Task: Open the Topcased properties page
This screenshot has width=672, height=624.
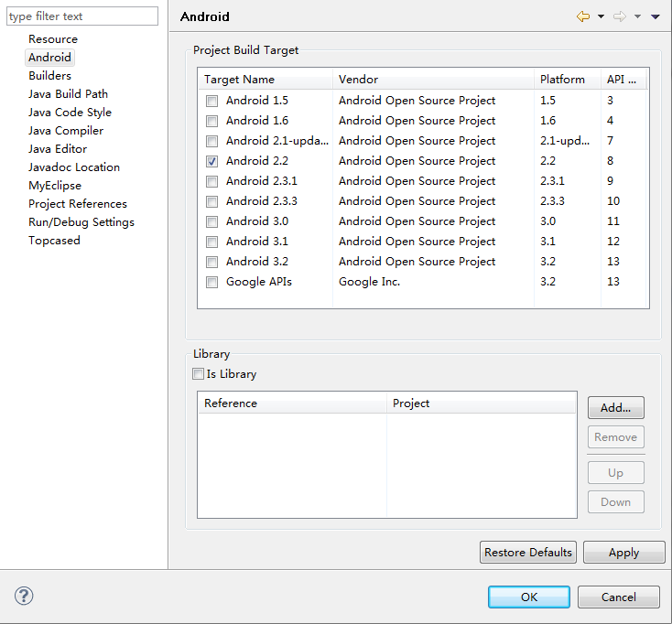Action: tap(54, 241)
